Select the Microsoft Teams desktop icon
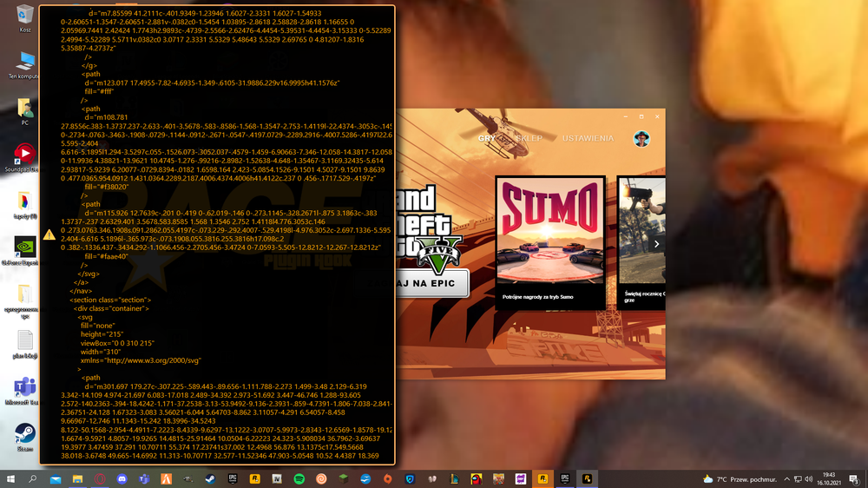This screenshot has width=868, height=488. click(x=24, y=391)
